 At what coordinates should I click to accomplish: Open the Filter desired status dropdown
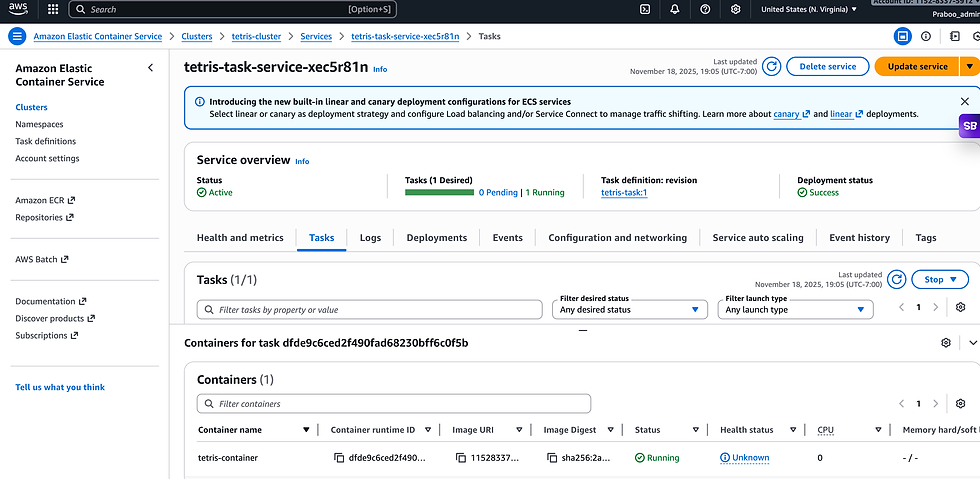[x=629, y=310]
